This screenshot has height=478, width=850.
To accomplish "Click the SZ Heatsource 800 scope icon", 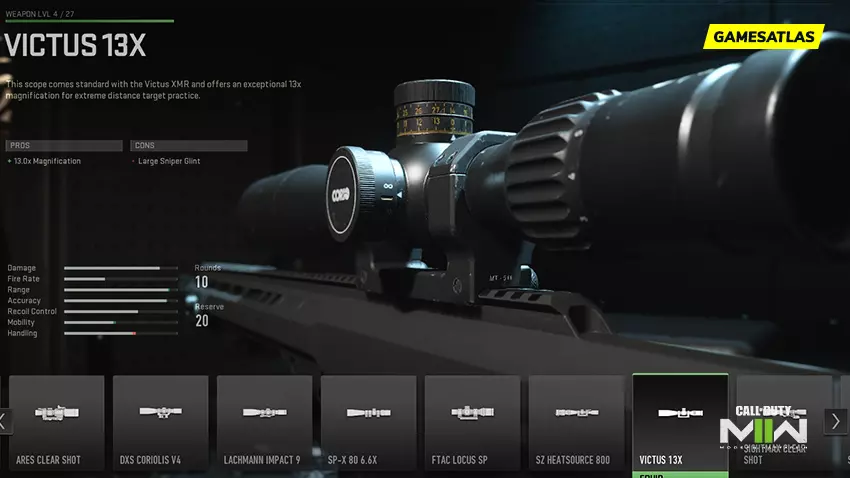I will coord(577,412).
